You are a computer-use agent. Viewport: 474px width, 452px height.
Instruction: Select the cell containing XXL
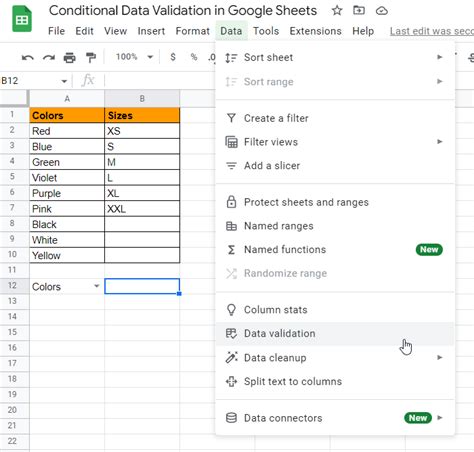pyautogui.click(x=142, y=209)
